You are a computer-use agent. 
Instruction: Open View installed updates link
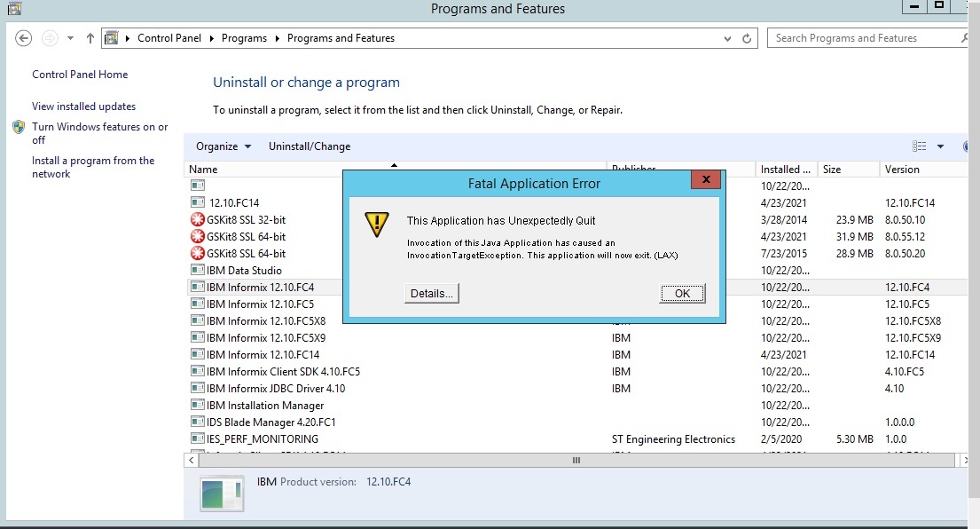pos(83,107)
